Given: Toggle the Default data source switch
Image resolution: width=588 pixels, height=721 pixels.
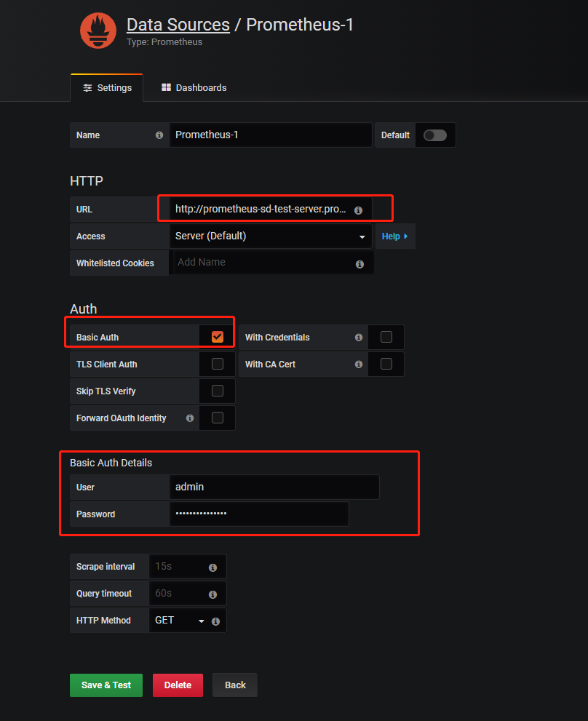Looking at the screenshot, I should (435, 135).
